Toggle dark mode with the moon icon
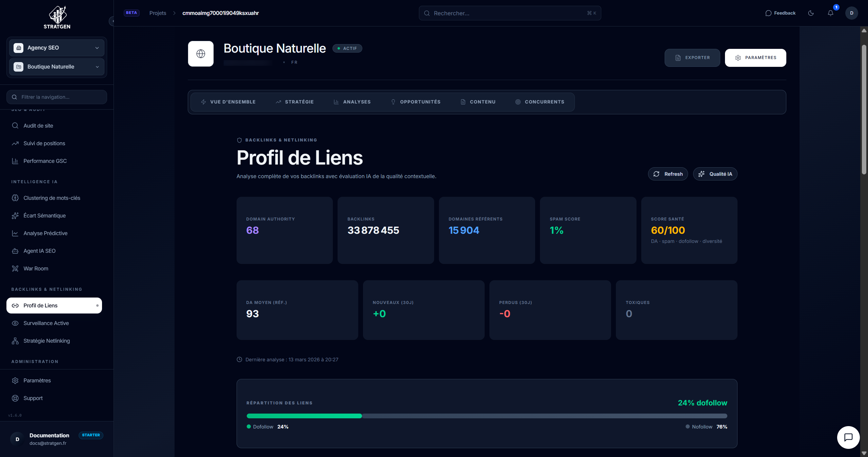The height and width of the screenshot is (457, 868). click(x=811, y=13)
